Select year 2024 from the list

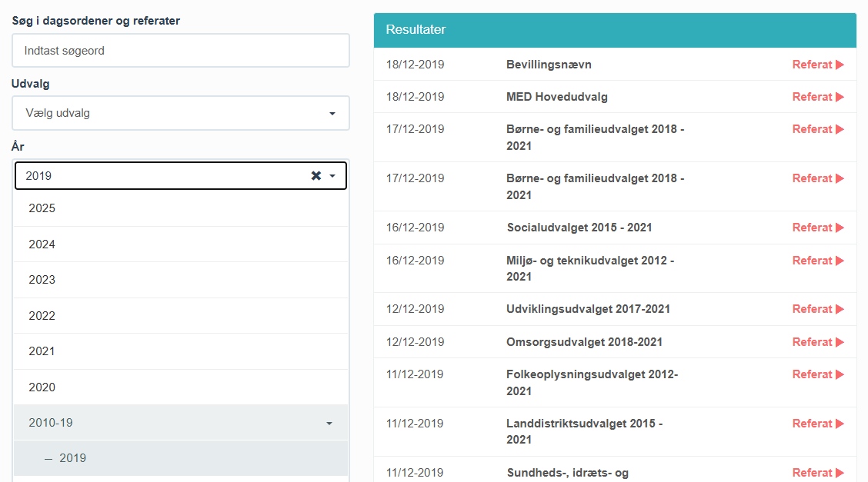click(42, 244)
